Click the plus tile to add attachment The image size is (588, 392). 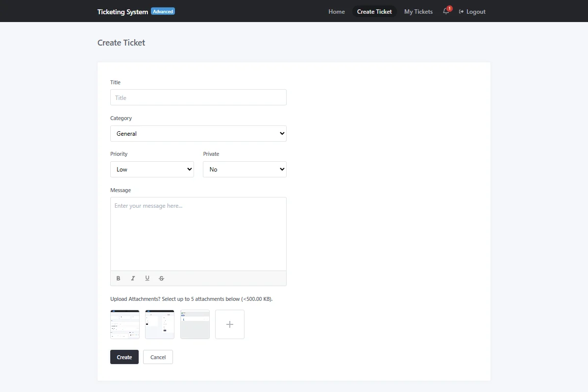(230, 324)
